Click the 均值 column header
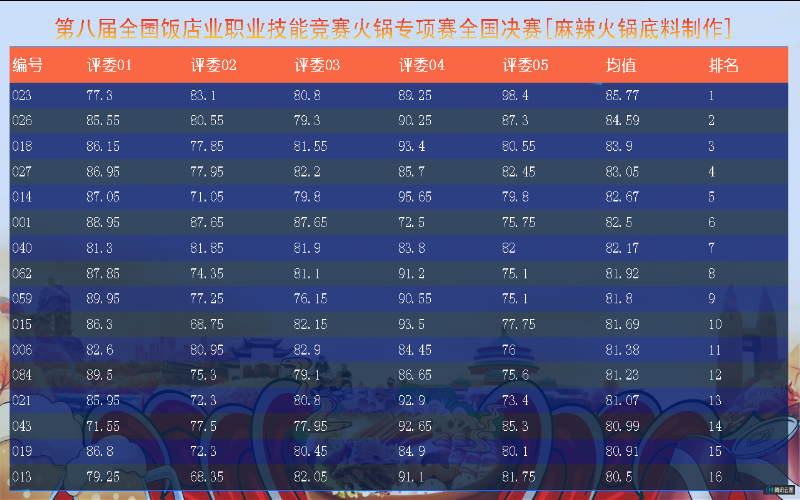The width and height of the screenshot is (800, 500). (x=621, y=66)
